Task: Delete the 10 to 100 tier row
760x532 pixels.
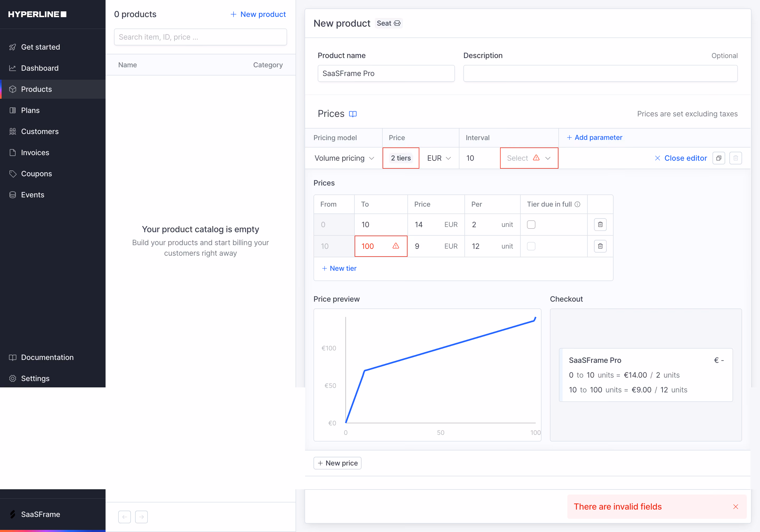Action: (600, 246)
